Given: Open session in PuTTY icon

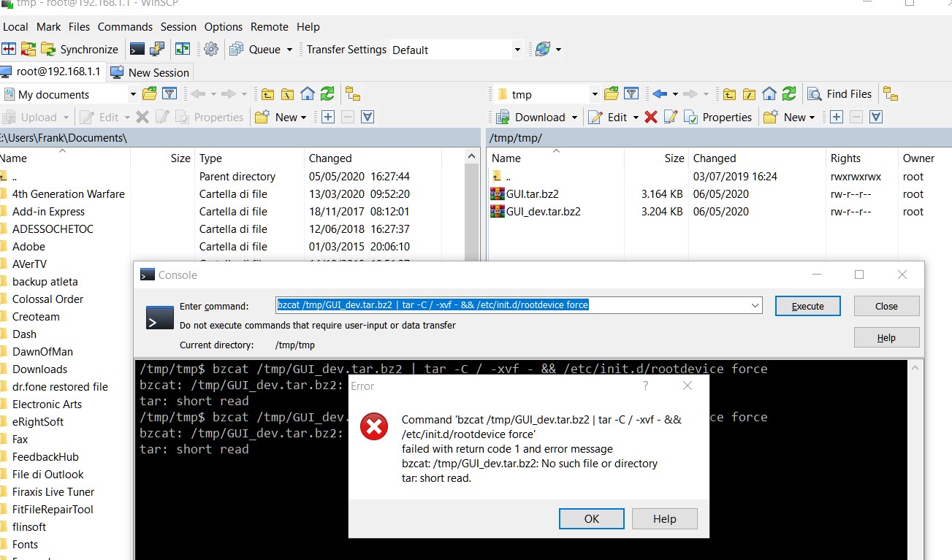Looking at the screenshot, I should point(157,49).
